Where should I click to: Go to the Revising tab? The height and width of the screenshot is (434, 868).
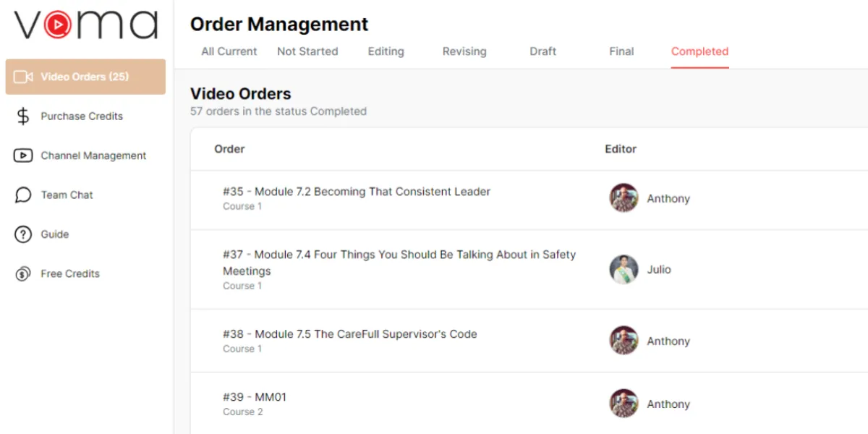(x=464, y=51)
